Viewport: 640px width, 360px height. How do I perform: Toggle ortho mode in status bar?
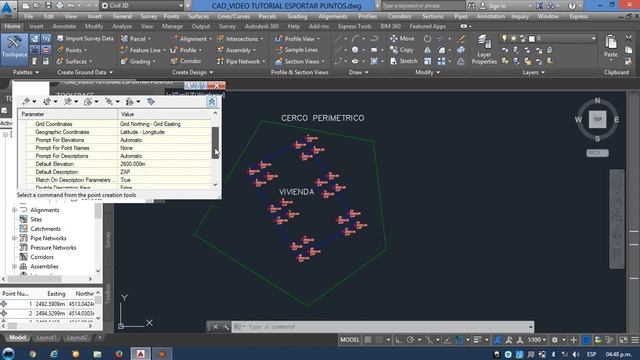tap(398, 340)
